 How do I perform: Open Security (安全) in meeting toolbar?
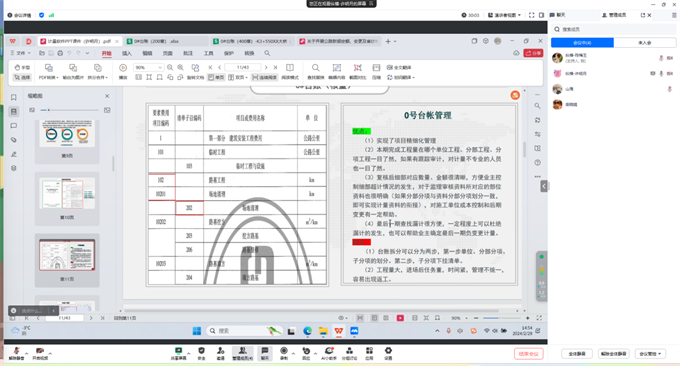[x=201, y=353]
